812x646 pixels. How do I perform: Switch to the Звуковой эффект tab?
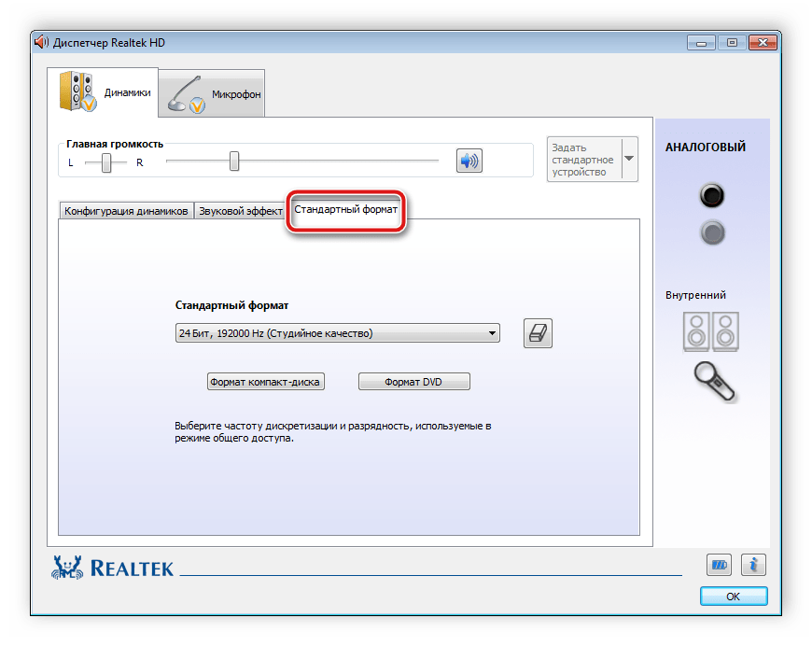240,211
